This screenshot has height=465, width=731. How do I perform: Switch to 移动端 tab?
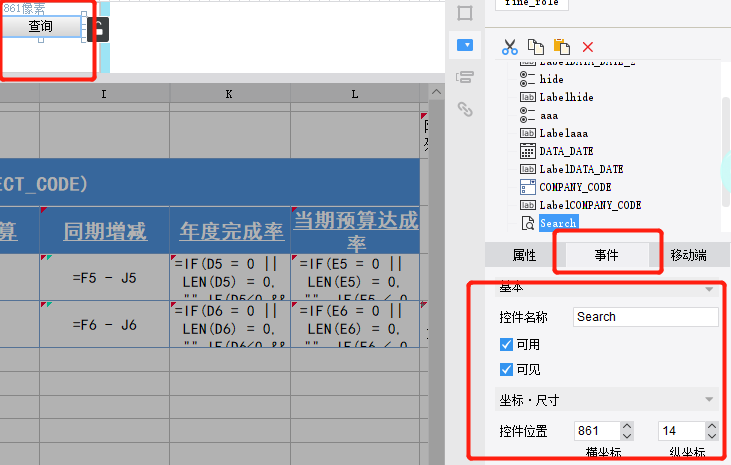[689, 255]
